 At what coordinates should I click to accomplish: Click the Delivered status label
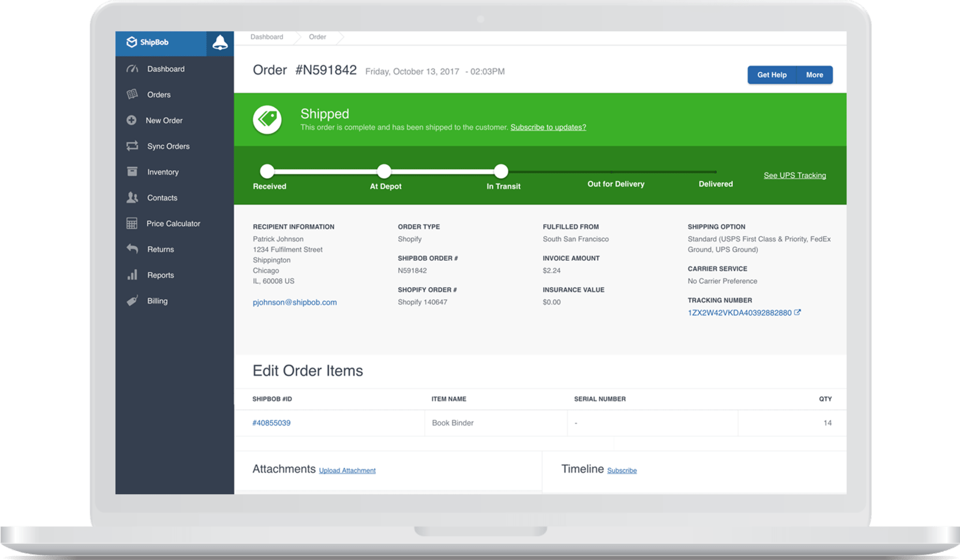point(716,184)
